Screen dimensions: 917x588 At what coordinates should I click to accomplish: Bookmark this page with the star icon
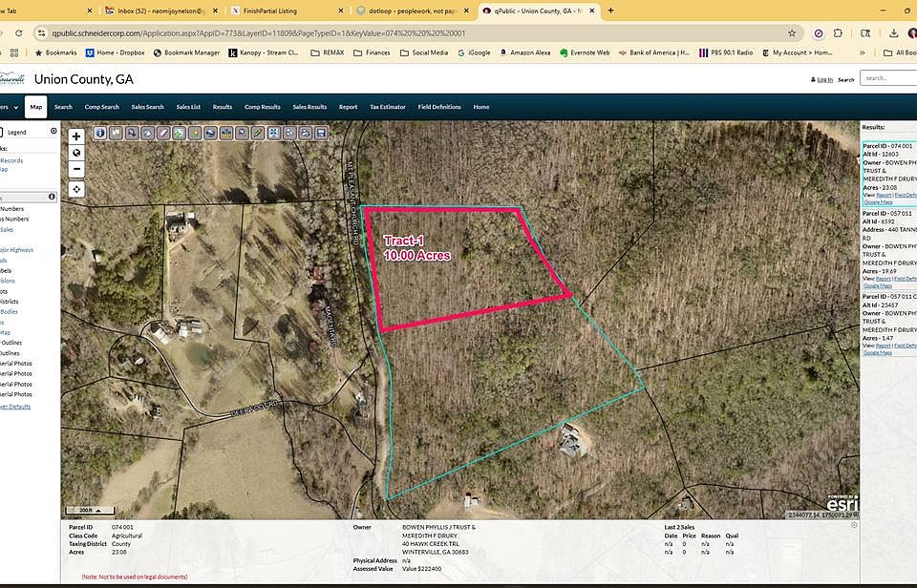point(792,32)
